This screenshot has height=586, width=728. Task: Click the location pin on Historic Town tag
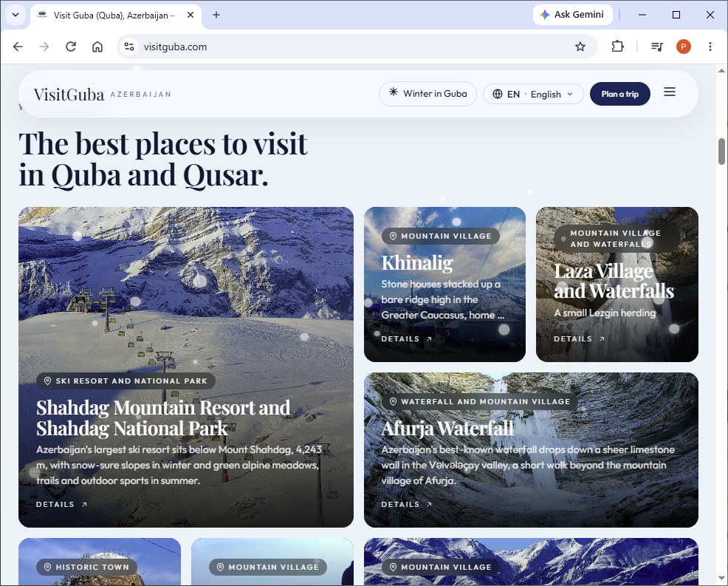47,567
